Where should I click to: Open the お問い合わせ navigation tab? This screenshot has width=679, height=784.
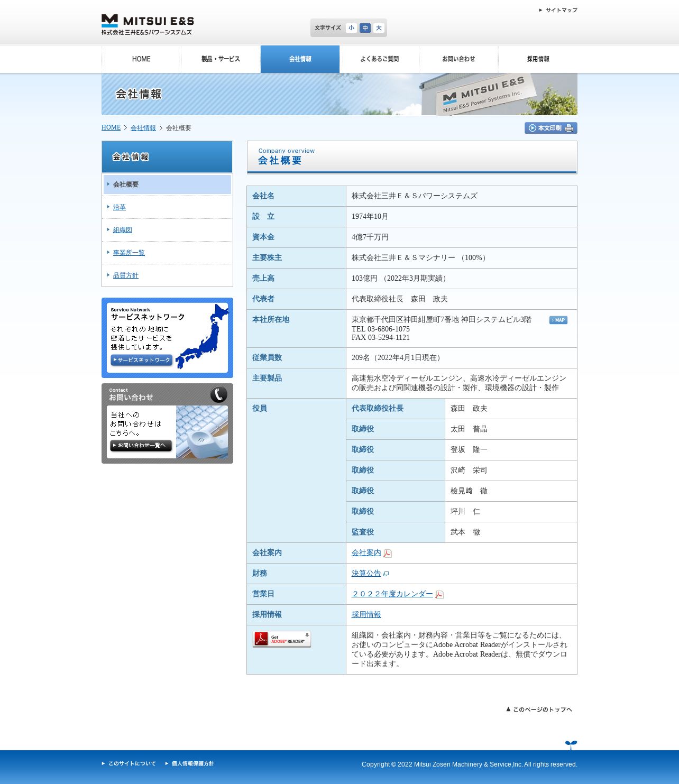458,59
